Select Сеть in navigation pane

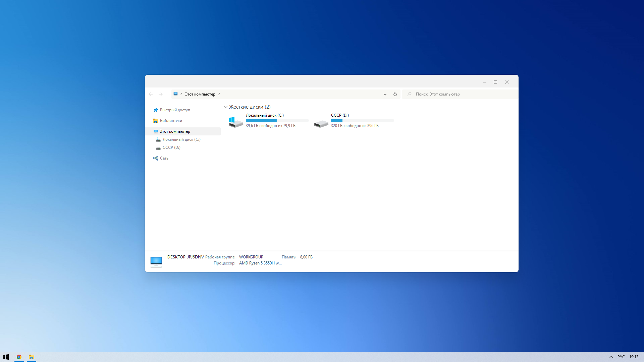click(164, 158)
